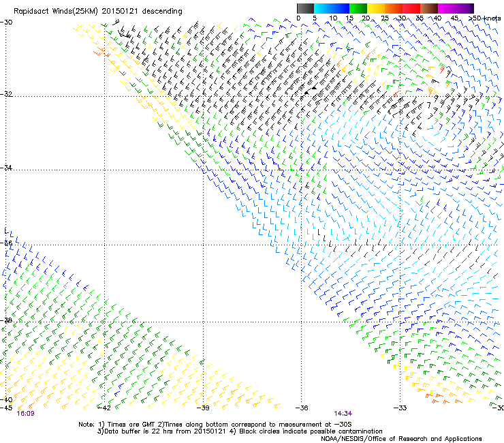Click the cyan 5-10 knots legend segment

323,8
